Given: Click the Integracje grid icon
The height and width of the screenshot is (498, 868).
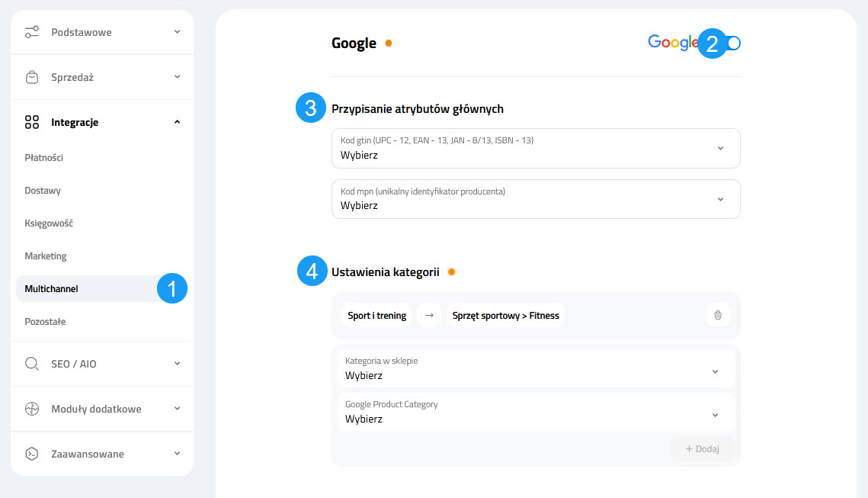Looking at the screenshot, I should (31, 121).
